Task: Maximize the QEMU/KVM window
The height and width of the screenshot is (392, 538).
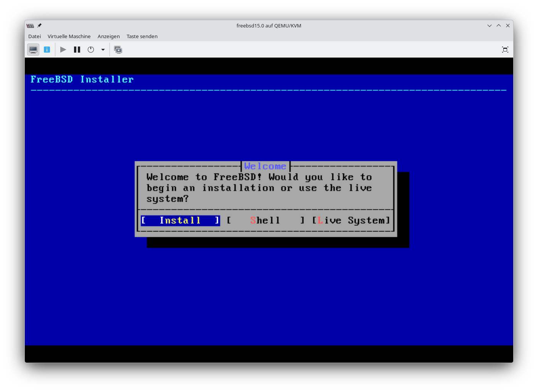Action: (x=499, y=26)
